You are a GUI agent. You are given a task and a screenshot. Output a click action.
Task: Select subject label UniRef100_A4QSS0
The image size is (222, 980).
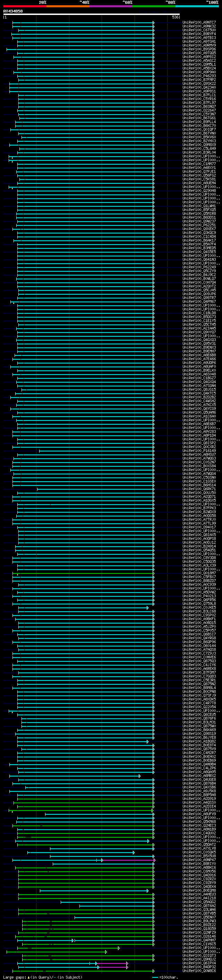click(199, 802)
